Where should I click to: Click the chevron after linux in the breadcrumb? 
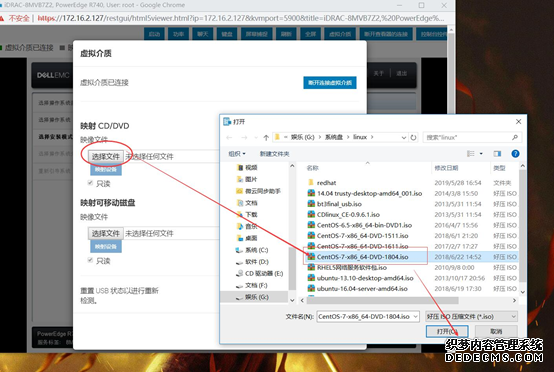click(x=372, y=137)
